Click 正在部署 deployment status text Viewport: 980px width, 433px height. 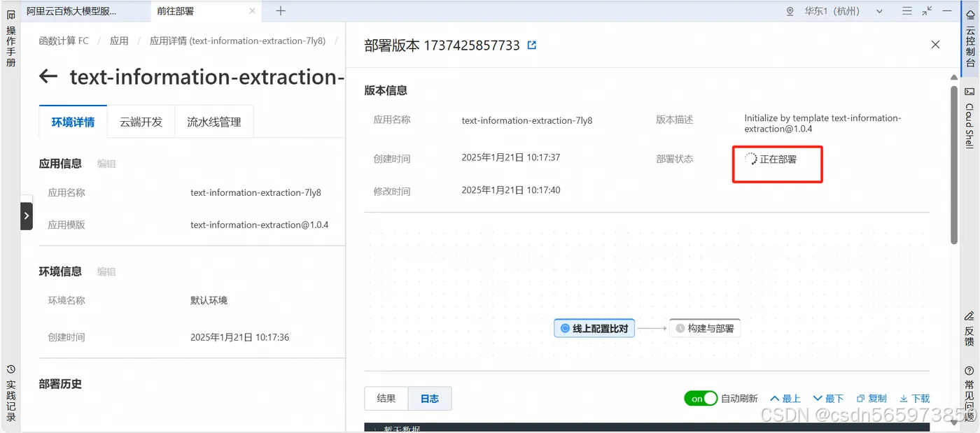pyautogui.click(x=778, y=159)
